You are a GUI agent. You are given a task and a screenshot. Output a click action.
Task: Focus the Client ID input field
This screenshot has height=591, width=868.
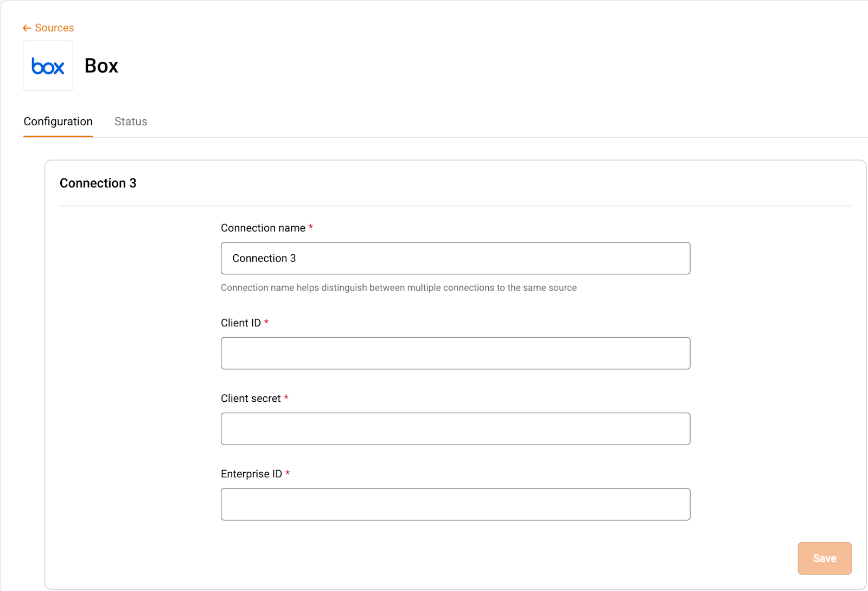pos(455,354)
